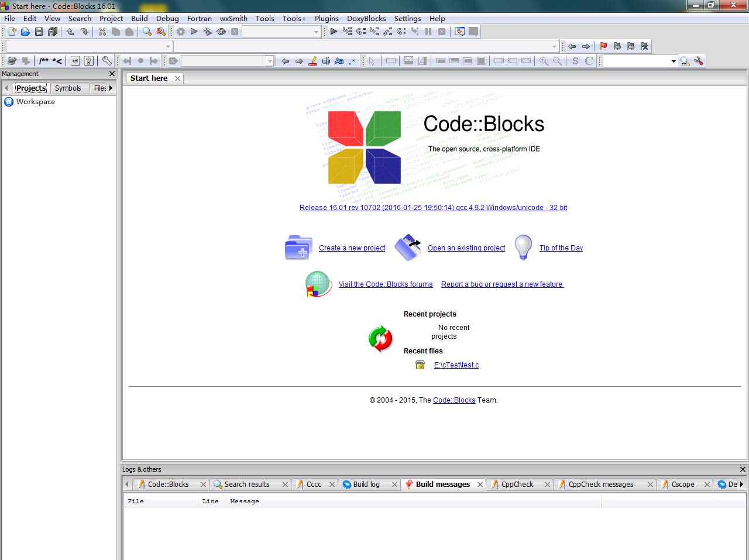Screen dimensions: 749x560
Task: Click the Undo arrow icon
Action: coord(71,32)
